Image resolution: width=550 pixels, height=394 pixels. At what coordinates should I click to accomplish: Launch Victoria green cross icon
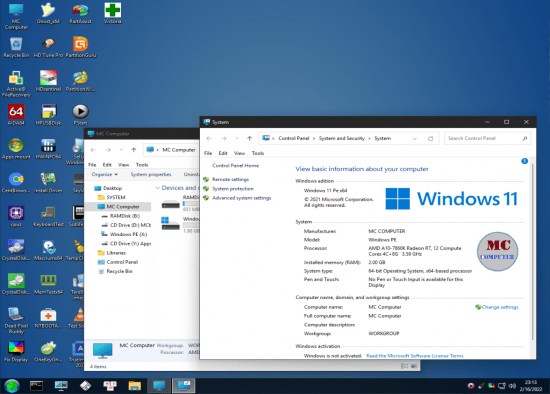(113, 13)
